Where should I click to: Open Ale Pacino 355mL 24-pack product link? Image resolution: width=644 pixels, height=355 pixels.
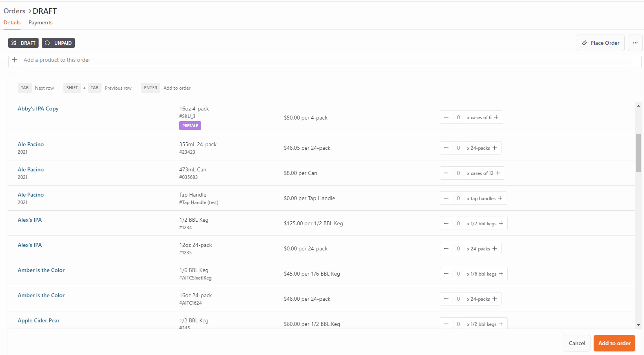[31, 144]
